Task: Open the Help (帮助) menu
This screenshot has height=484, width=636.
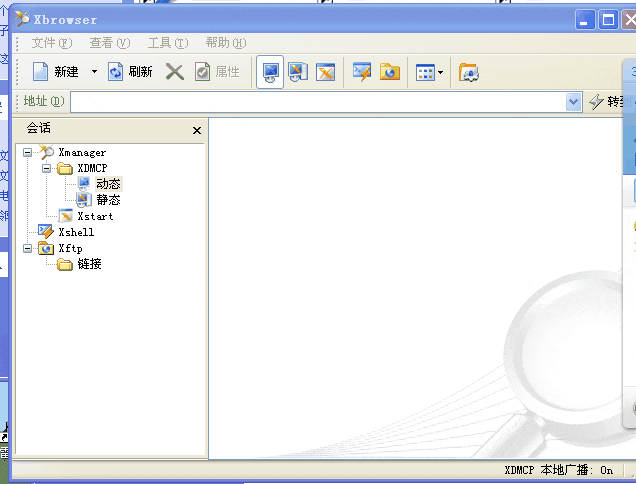Action: (226, 43)
